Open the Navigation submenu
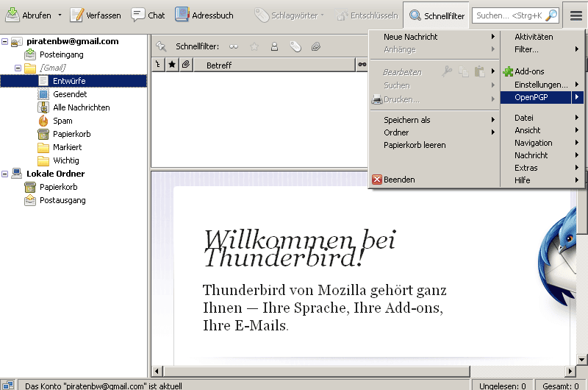This screenshot has height=390, width=588. (542, 143)
